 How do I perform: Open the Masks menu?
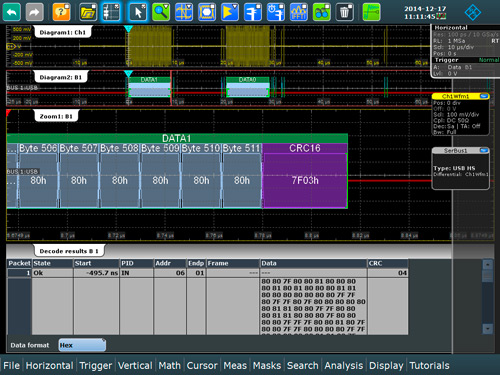(x=267, y=365)
